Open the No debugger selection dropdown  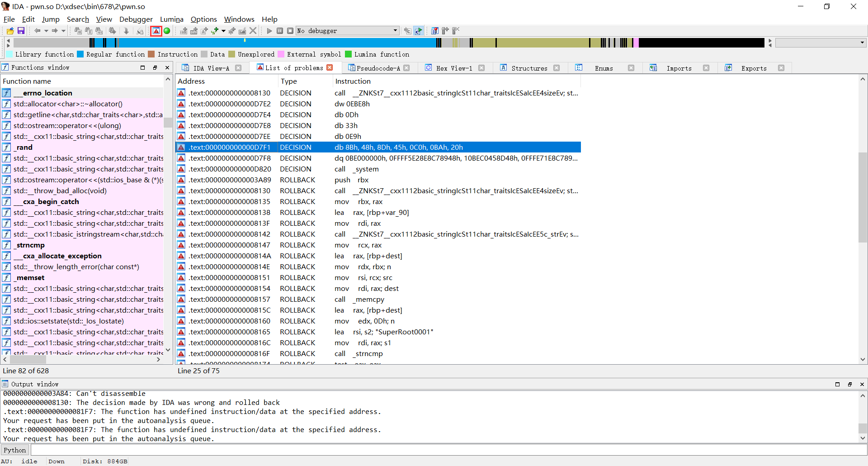click(x=348, y=31)
